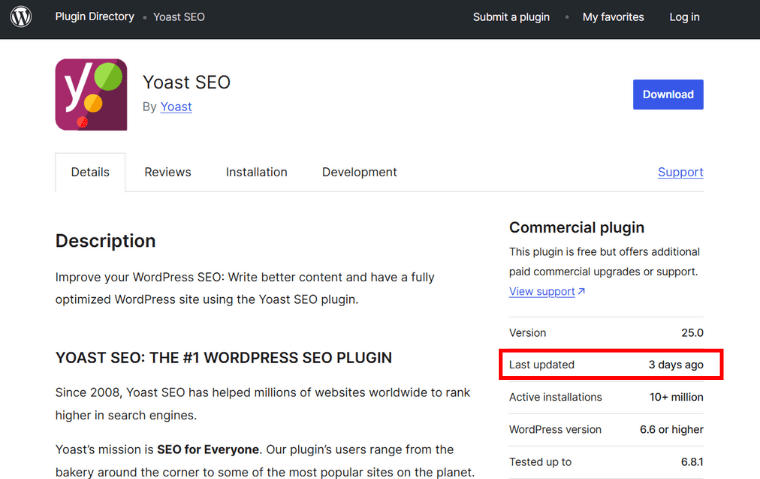Open the Plugin Directory link
Screen dimensions: 760x479
click(x=95, y=16)
